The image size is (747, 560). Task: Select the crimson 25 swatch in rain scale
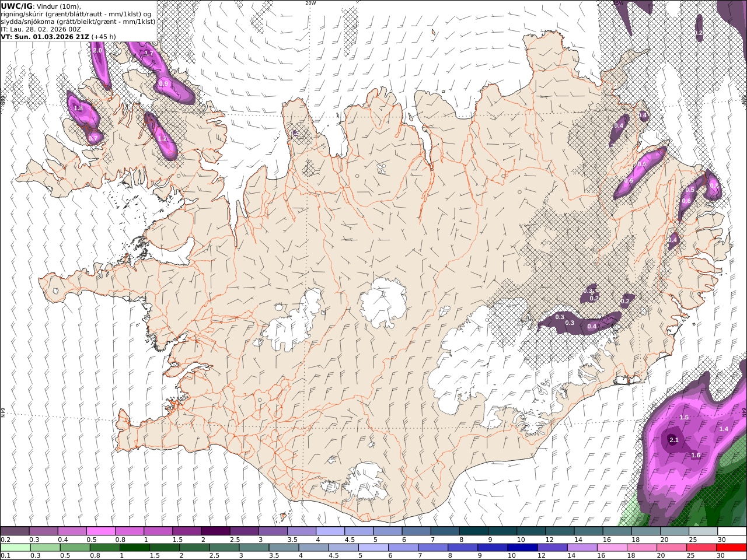pyautogui.click(x=701, y=547)
